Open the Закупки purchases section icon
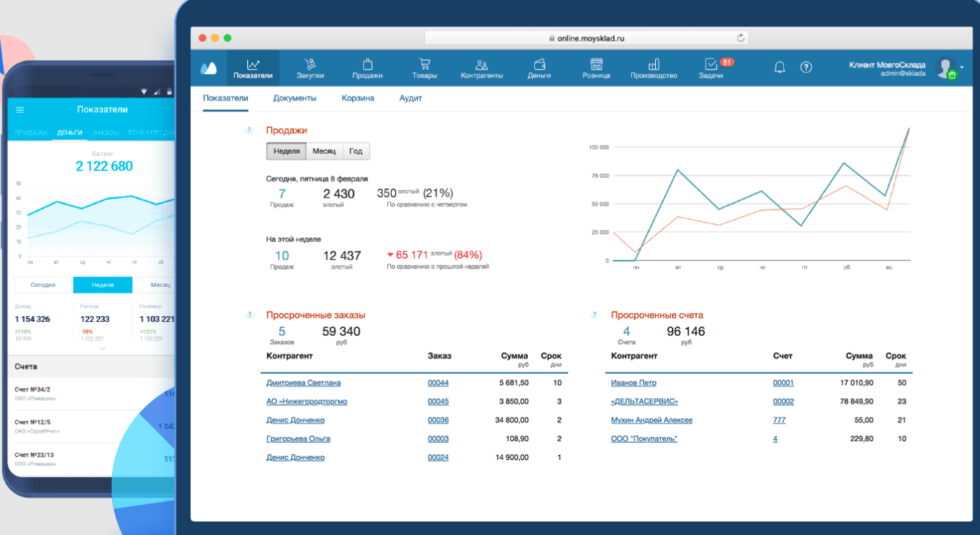Image resolution: width=980 pixels, height=535 pixels. point(310,65)
